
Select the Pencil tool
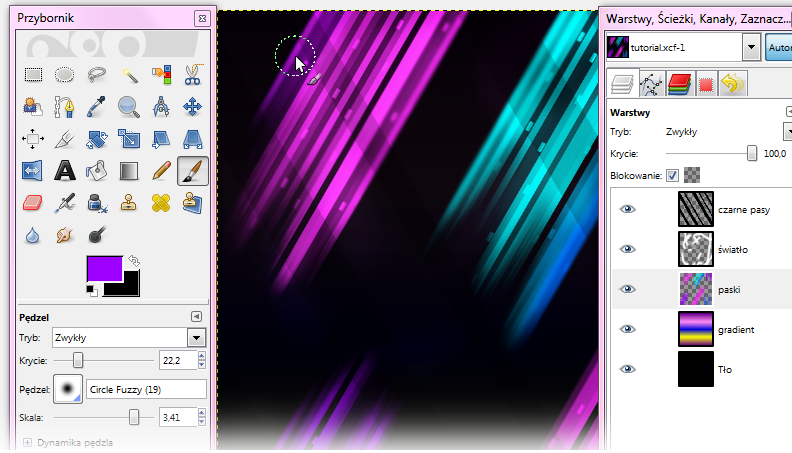click(161, 170)
